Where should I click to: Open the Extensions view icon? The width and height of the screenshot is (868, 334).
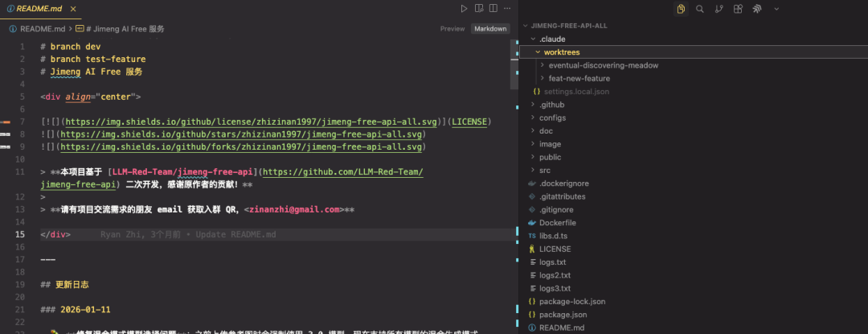pos(738,9)
